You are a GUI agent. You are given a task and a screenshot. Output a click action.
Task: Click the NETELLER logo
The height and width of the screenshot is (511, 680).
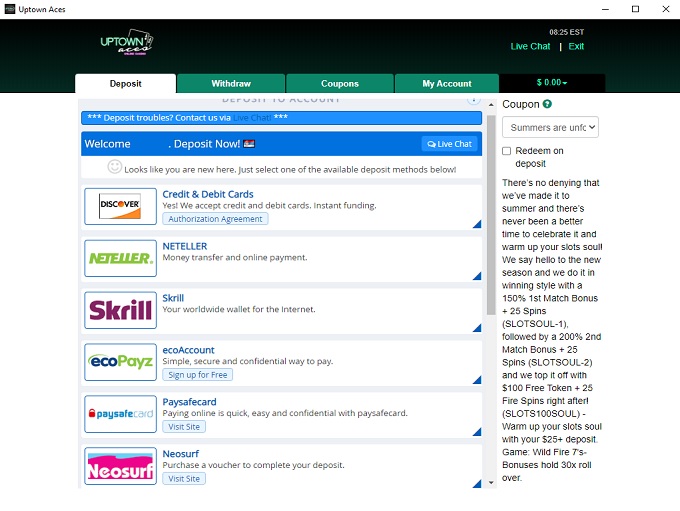120,258
